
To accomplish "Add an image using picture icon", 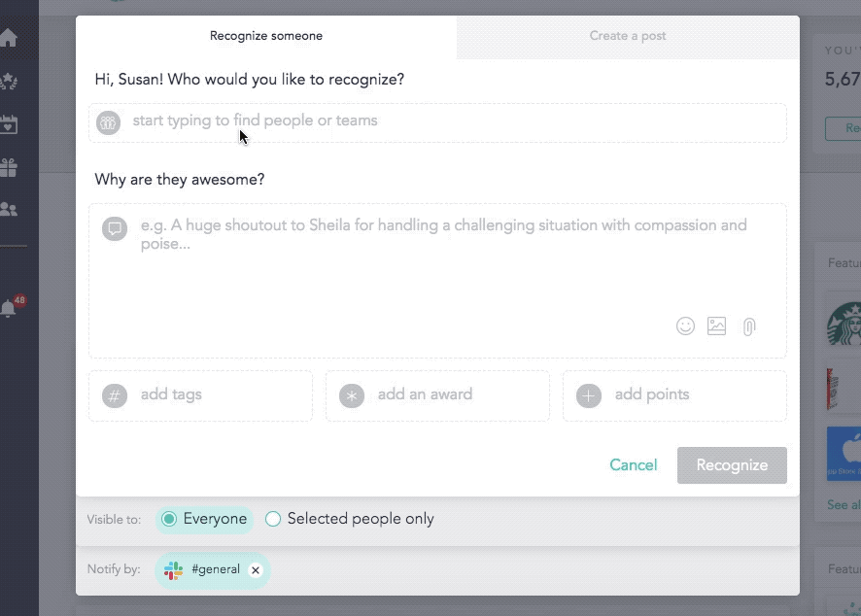I will pyautogui.click(x=716, y=326).
